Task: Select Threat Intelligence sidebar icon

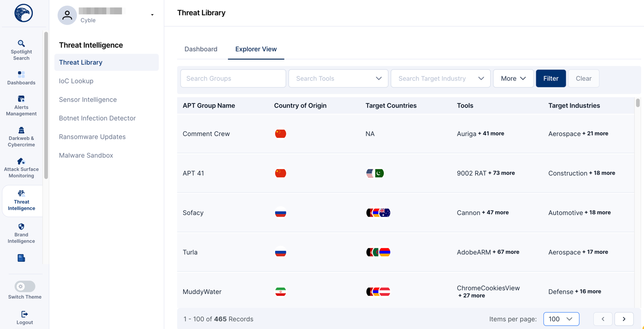Action: point(21,201)
